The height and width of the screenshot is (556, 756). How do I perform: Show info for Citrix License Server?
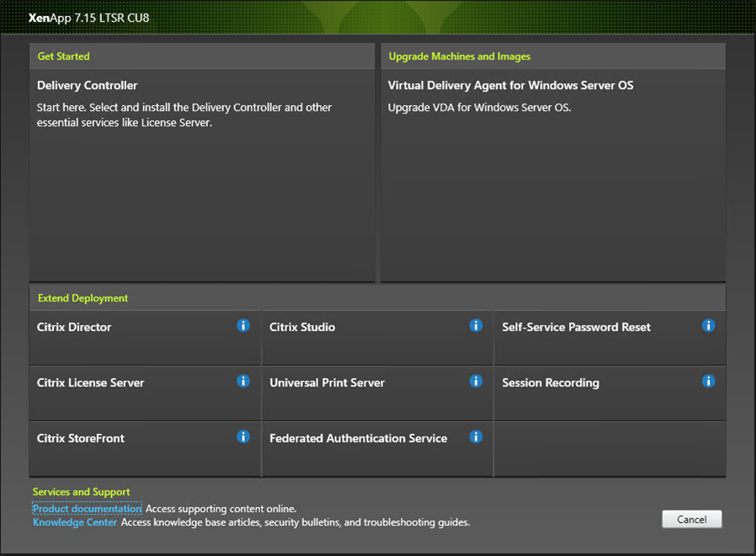click(x=243, y=382)
